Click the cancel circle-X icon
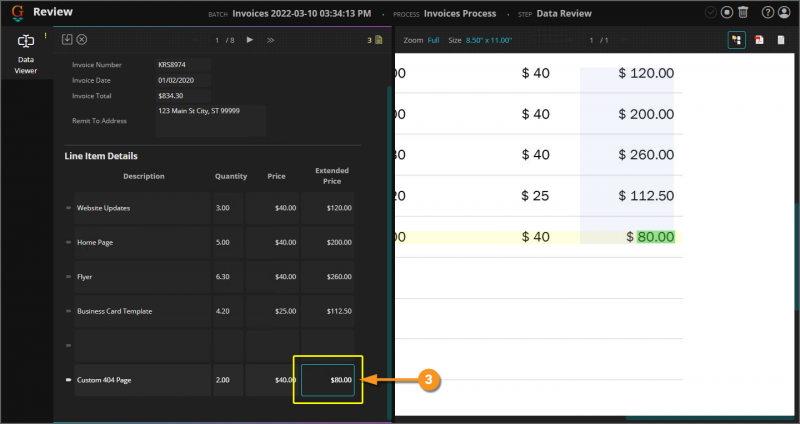This screenshot has height=424, width=800. pos(82,39)
